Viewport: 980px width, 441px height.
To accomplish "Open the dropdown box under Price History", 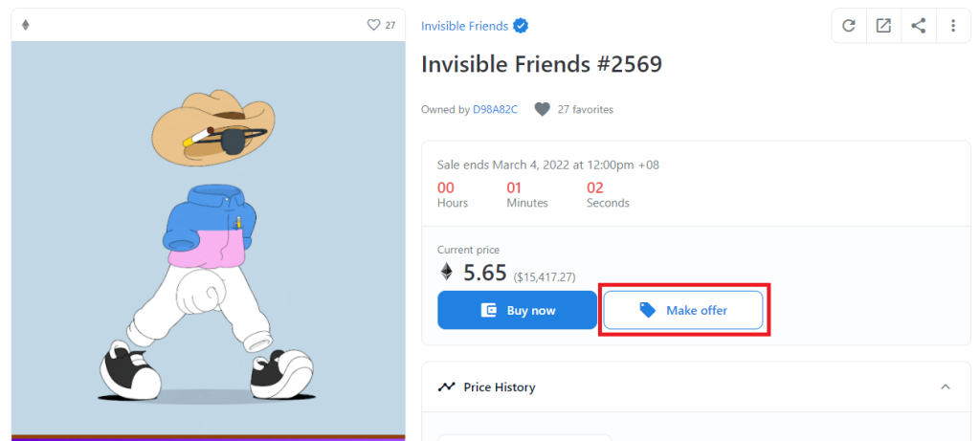I will click(x=524, y=437).
